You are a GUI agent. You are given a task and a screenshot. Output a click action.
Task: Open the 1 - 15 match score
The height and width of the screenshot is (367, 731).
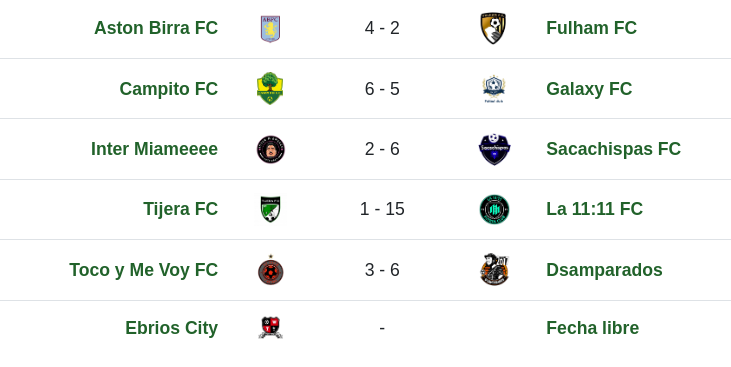pyautogui.click(x=382, y=209)
